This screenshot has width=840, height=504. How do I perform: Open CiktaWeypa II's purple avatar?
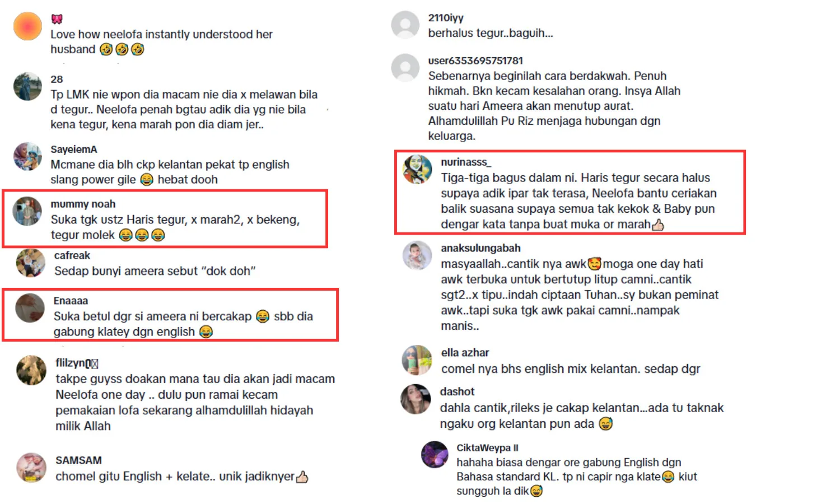pyautogui.click(x=435, y=454)
